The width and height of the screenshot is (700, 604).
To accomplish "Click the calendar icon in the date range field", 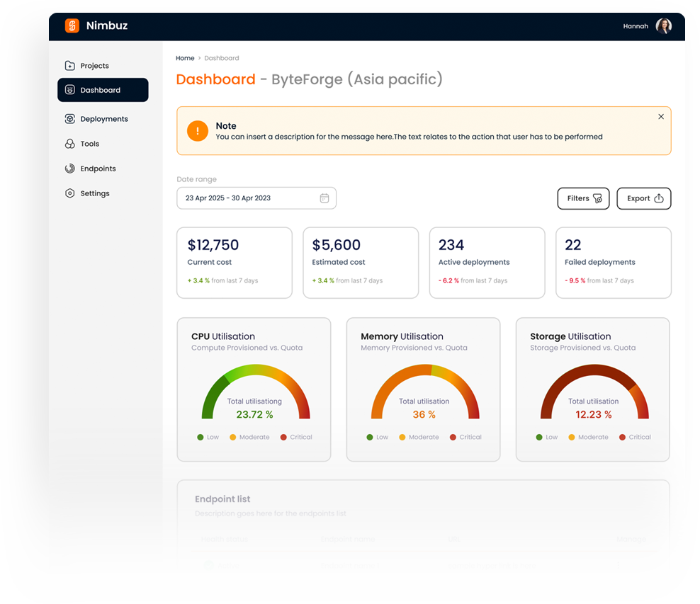I will 324,198.
